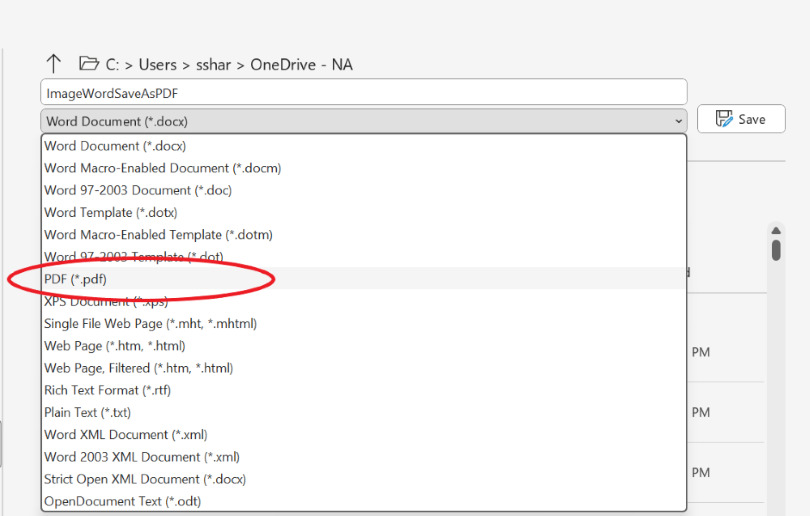This screenshot has height=516, width=810.
Task: Choose Plain Text (*.txt) format
Action: pyautogui.click(x=87, y=412)
